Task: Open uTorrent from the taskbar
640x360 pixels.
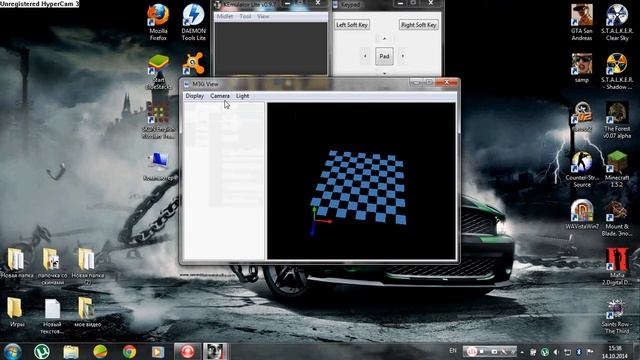Action: point(42,351)
